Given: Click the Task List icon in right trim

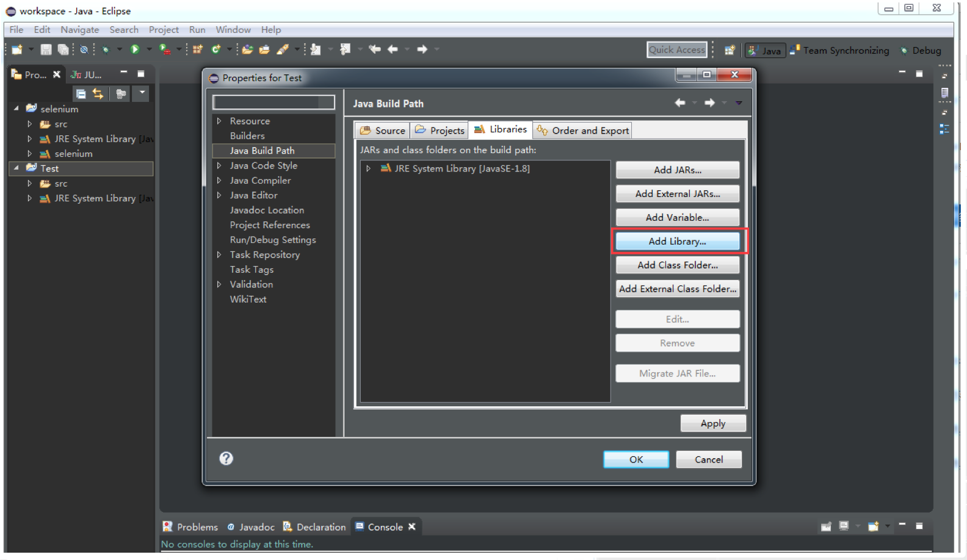Looking at the screenshot, I should point(944,93).
